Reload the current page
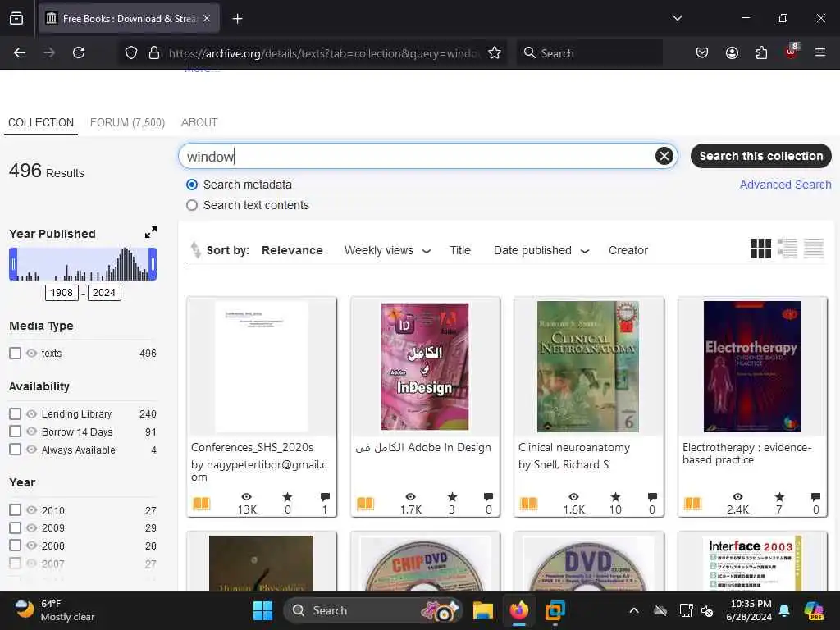Viewport: 840px width, 630px height. (x=79, y=52)
